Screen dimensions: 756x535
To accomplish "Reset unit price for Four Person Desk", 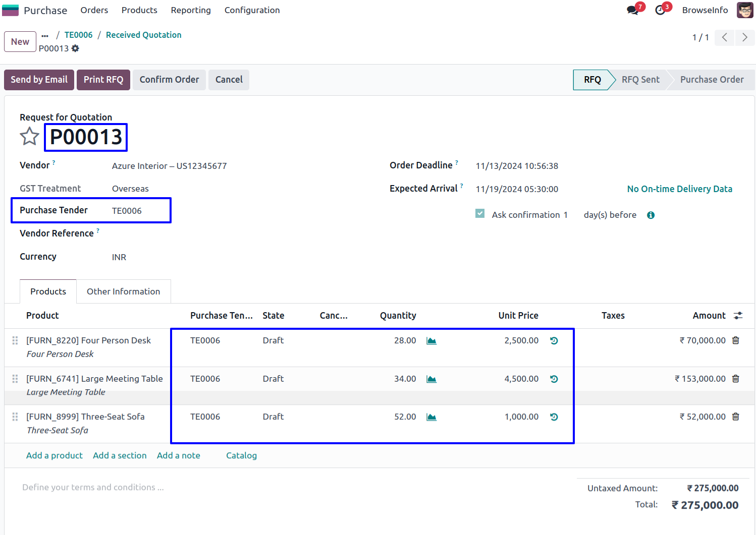I will [x=554, y=341].
